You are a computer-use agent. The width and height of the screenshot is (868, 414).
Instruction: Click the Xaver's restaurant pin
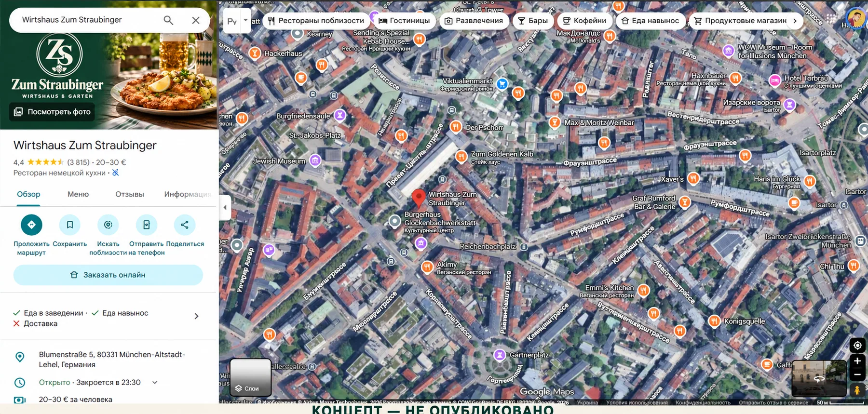(x=693, y=179)
